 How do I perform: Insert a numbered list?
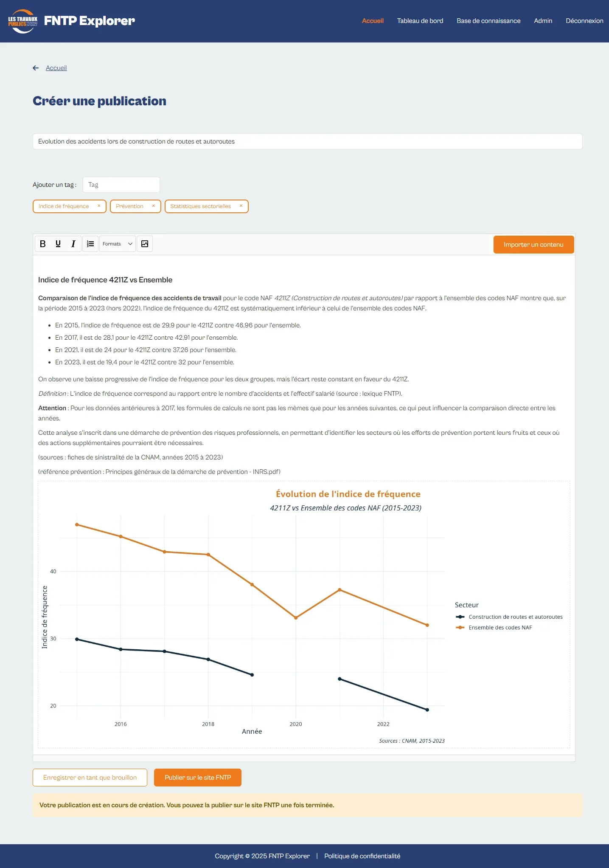(x=90, y=244)
